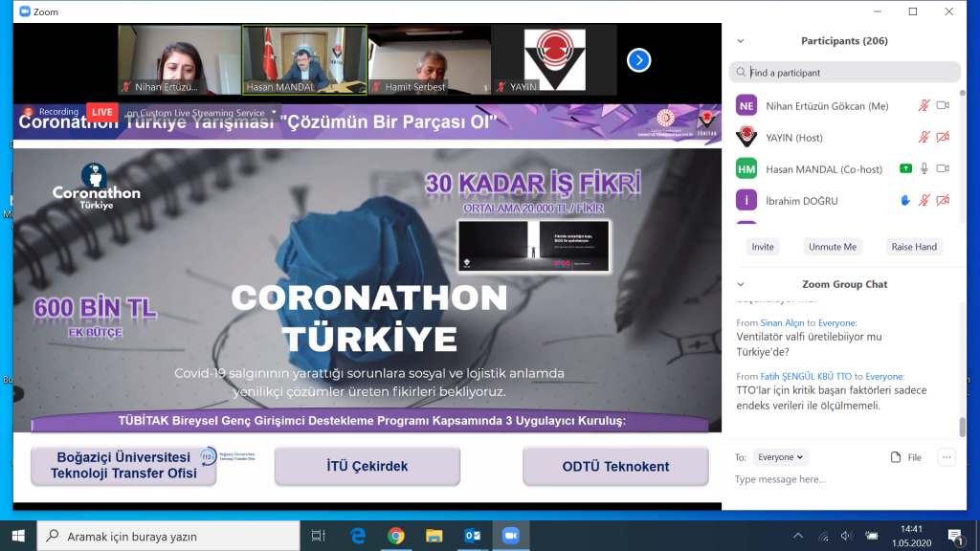The width and height of the screenshot is (980, 551).
Task: Click İbrahim DOĞRU's blue raised hand icon
Action: point(905,201)
